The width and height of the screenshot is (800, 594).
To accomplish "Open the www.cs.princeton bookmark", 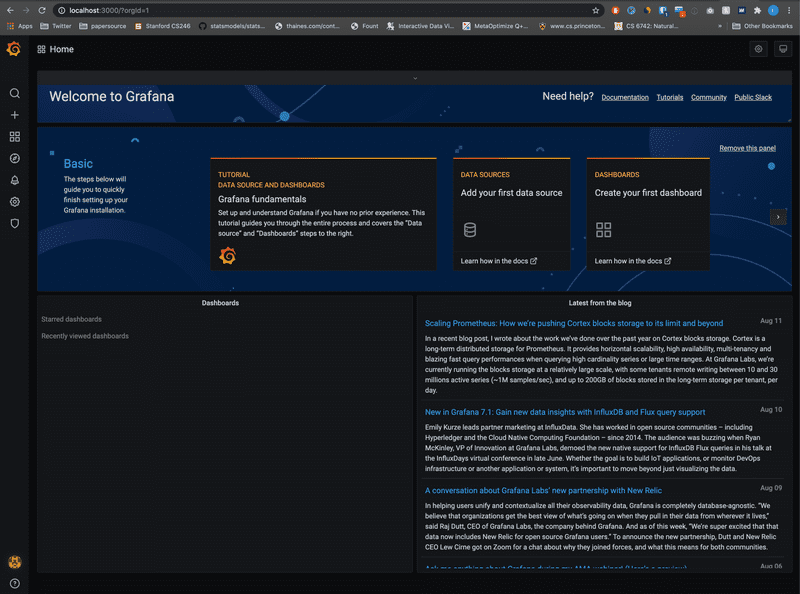I will pos(571,26).
